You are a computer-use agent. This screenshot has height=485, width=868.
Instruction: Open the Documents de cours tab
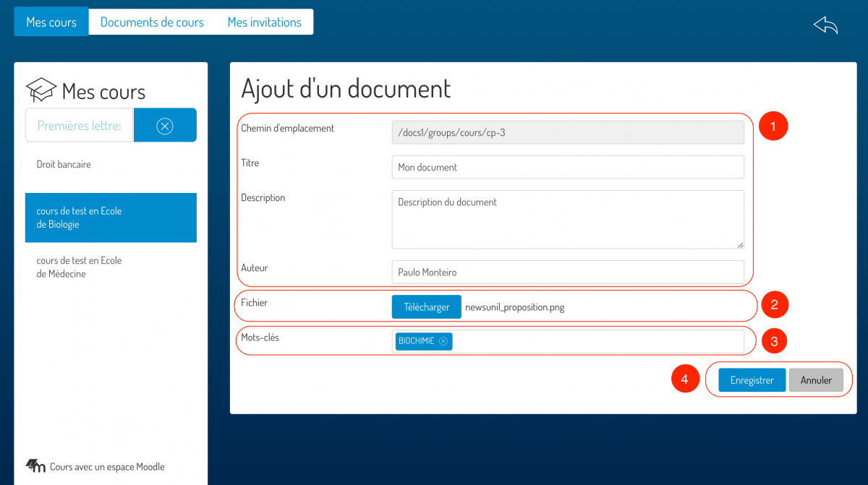pyautogui.click(x=152, y=22)
